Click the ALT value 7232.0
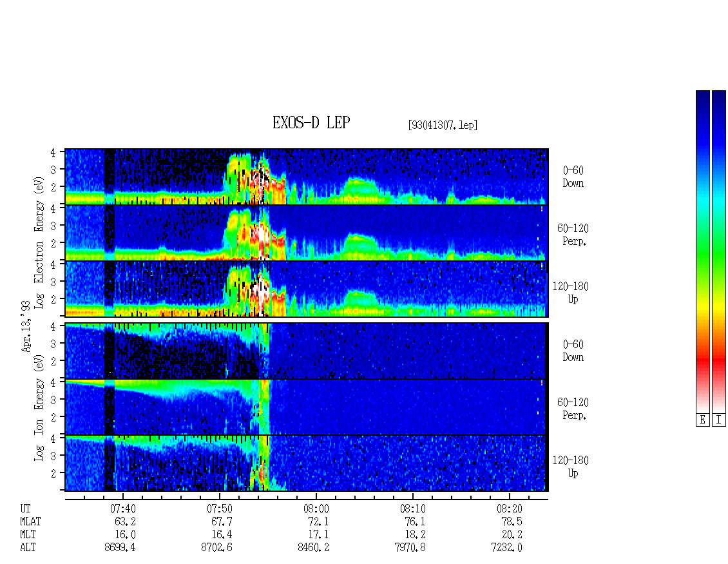Viewport: 728px width, 564px height. [506, 547]
